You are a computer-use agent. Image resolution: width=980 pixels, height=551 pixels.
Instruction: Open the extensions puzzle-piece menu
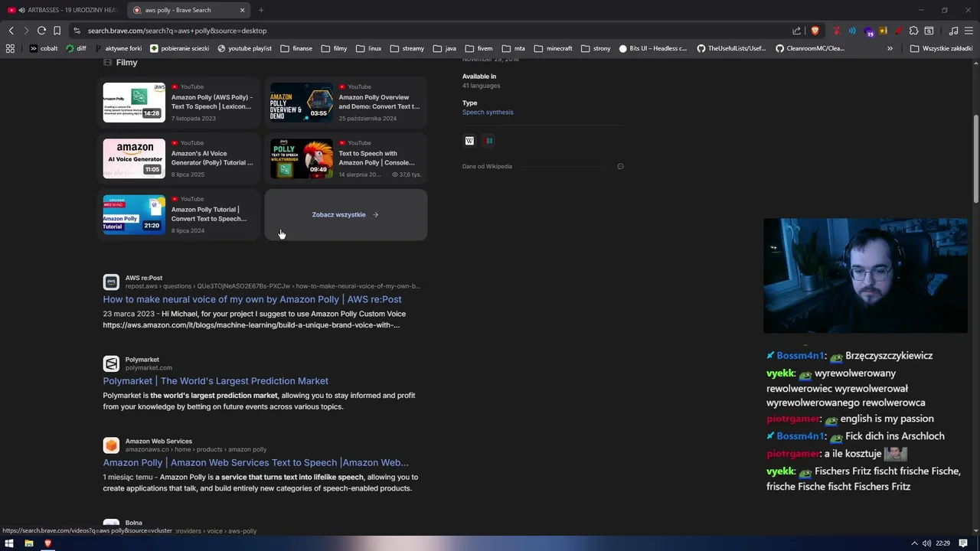pyautogui.click(x=913, y=31)
